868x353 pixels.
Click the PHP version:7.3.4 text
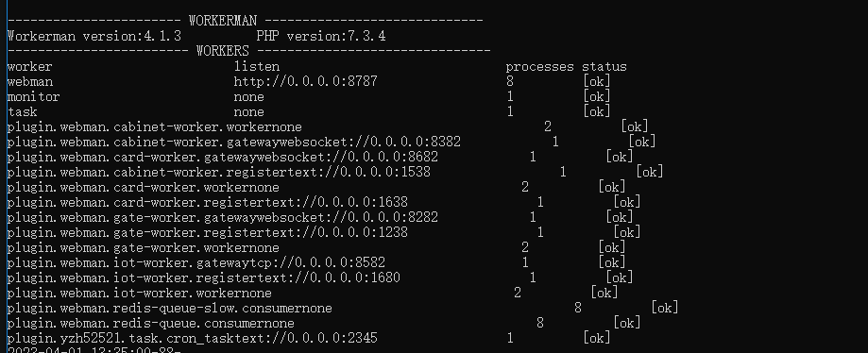coord(321,37)
